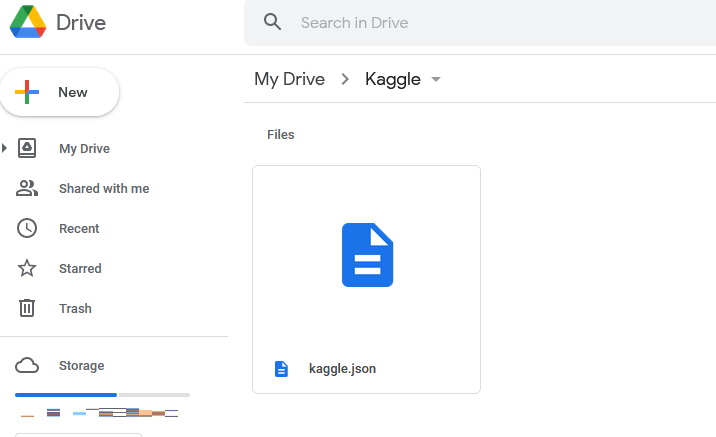Viewport: 716px width, 437px height.
Task: Click the Starred star icon
Action: [27, 268]
